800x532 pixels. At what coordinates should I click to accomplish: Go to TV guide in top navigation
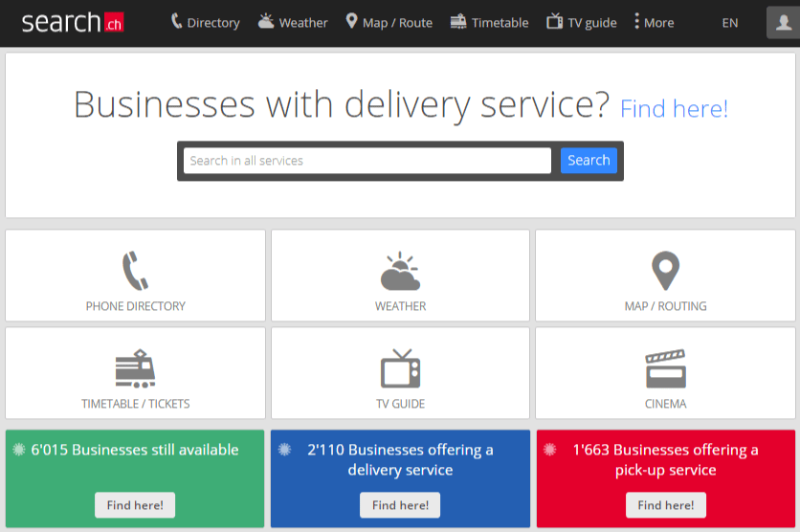click(582, 22)
